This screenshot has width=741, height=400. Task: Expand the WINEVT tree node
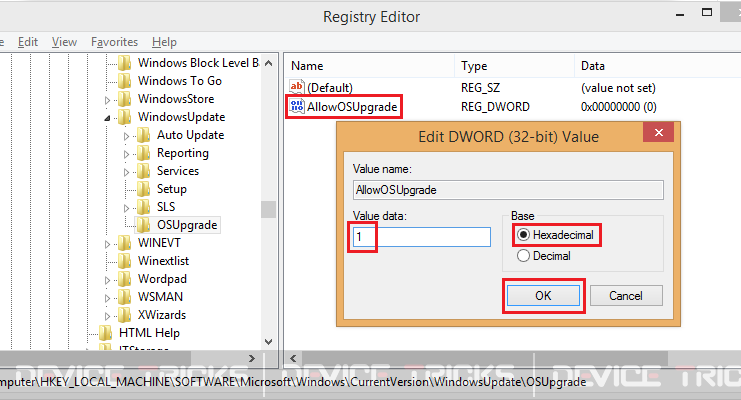click(107, 244)
